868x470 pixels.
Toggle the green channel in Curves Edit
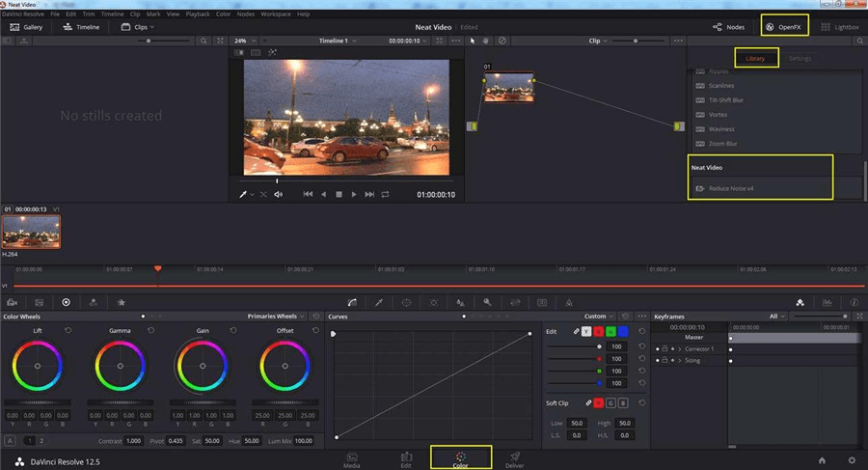[x=610, y=331]
